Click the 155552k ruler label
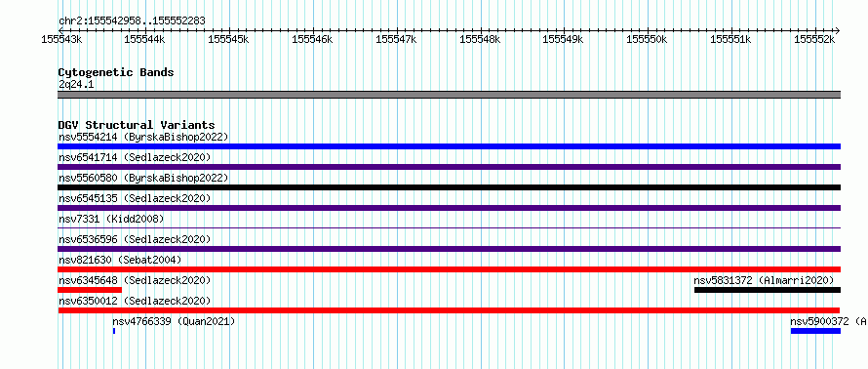Screen dimensions: 868x369 pos(814,39)
